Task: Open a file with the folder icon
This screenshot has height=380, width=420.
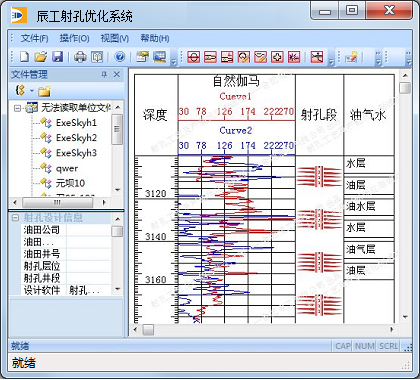Action: (41, 57)
